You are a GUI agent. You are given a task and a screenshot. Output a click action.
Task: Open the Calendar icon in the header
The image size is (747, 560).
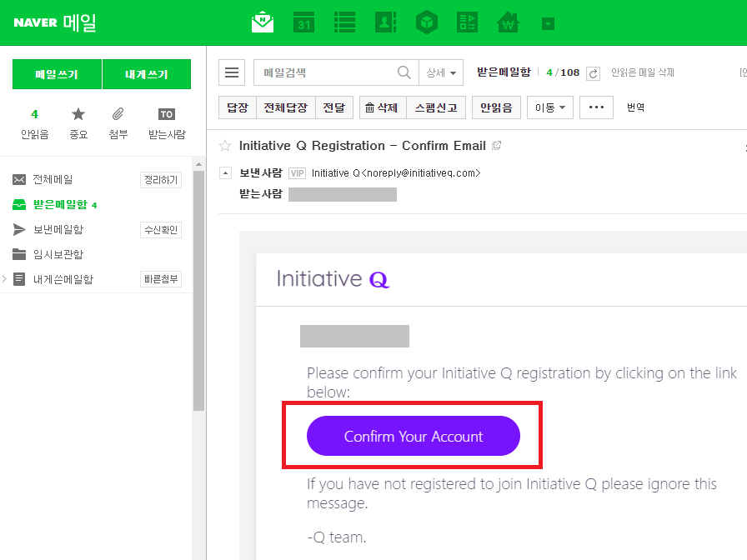point(303,22)
